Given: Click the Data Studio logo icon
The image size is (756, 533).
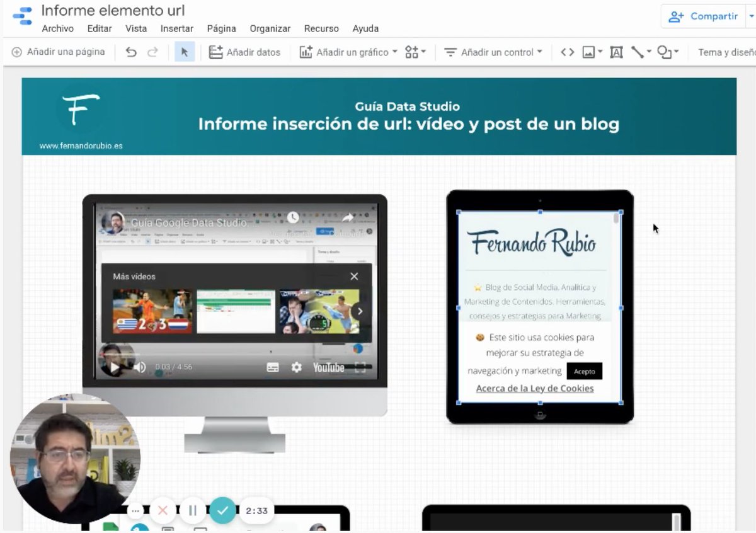Looking at the screenshot, I should [22, 16].
